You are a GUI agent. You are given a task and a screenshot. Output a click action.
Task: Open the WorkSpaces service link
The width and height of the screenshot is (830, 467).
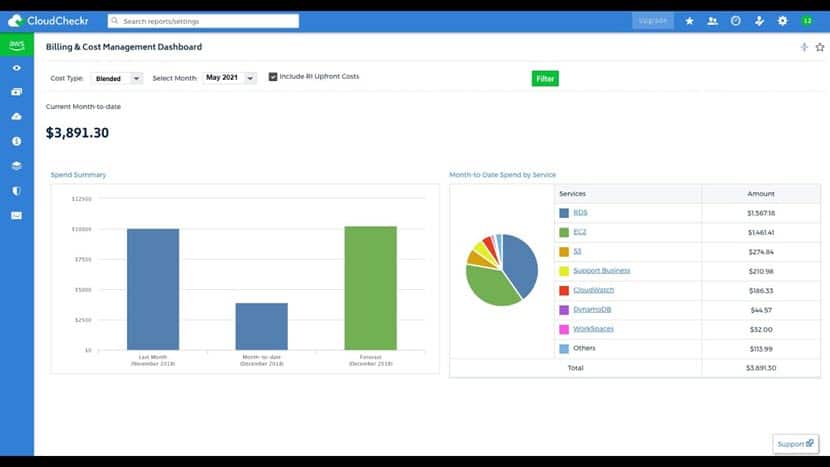pyautogui.click(x=593, y=329)
